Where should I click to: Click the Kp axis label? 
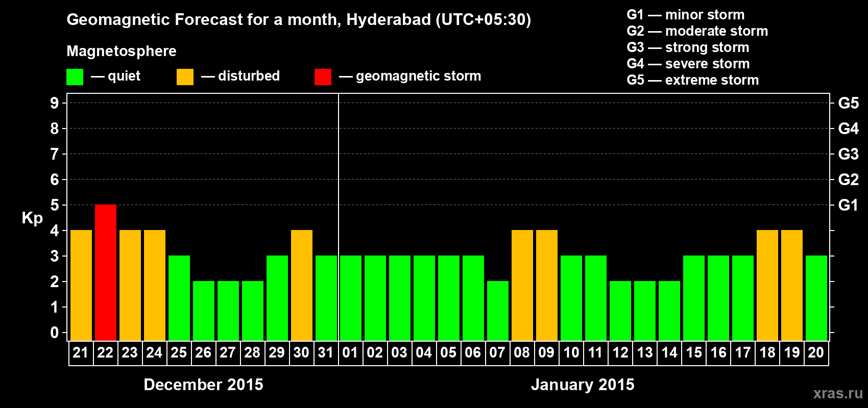click(x=32, y=218)
